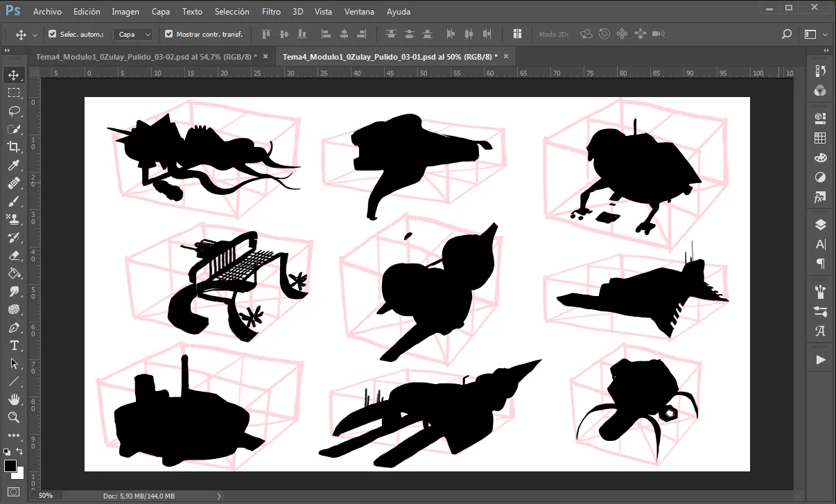Screen dimensions: 836x504
Task: Select the Path Selection arrow tool
Action: [x=14, y=363]
